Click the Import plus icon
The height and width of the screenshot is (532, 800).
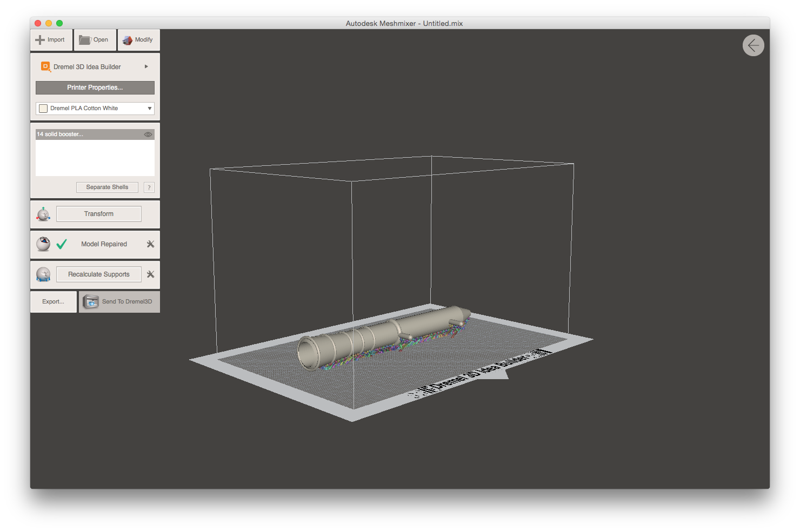pyautogui.click(x=40, y=40)
